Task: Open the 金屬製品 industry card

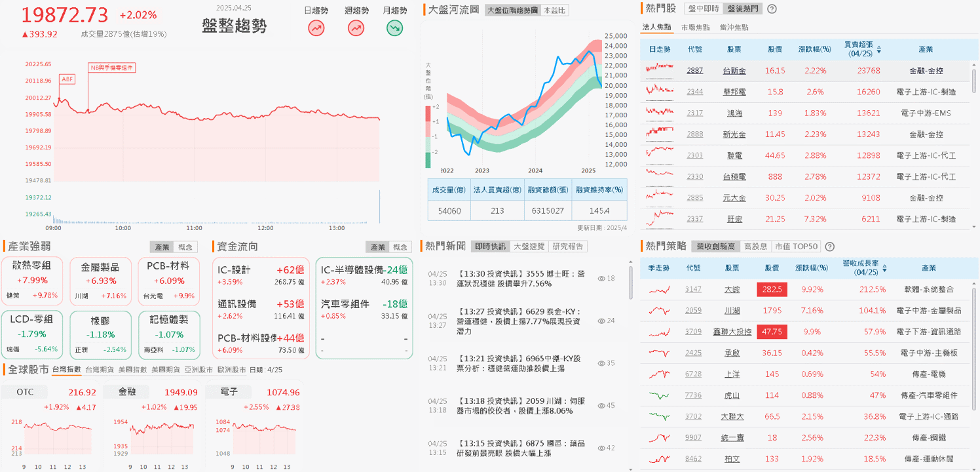Action: point(100,281)
